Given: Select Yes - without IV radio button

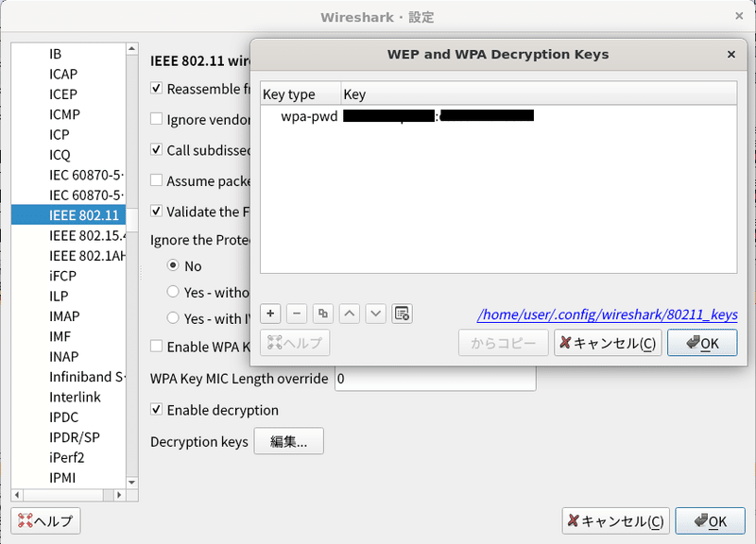Looking at the screenshot, I should 173,292.
